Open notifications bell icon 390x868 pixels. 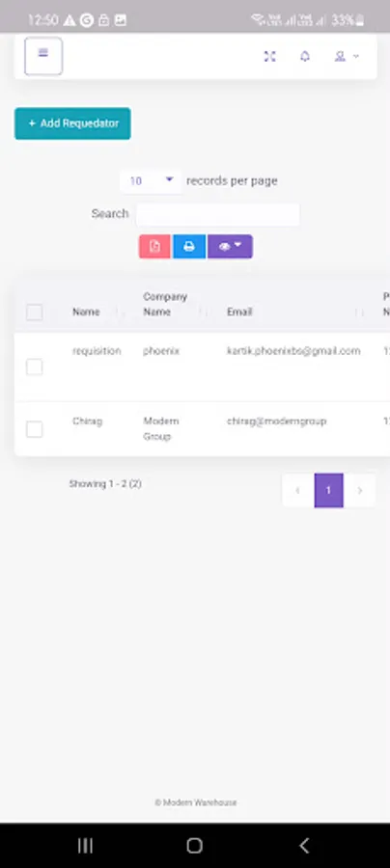(x=305, y=56)
